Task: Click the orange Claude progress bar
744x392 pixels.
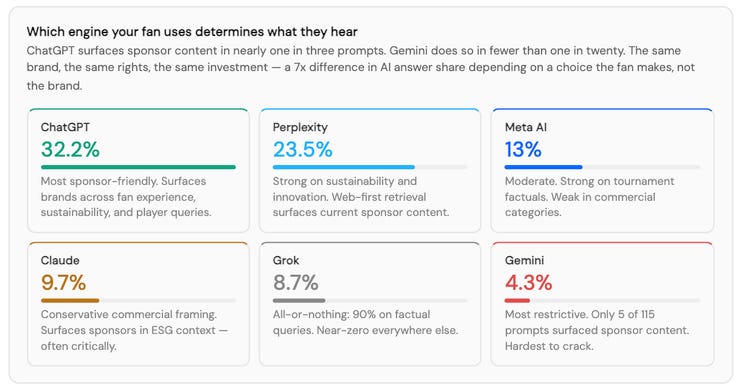Action: click(70, 300)
